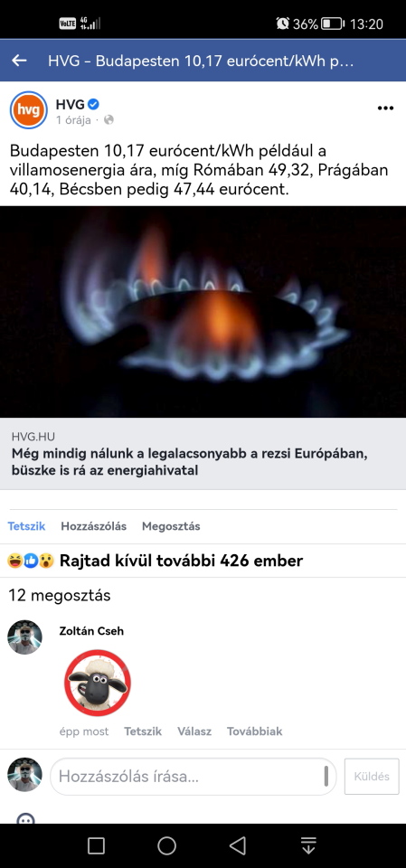The height and width of the screenshot is (868, 406).
Task: Open the three-dot post options menu
Action: click(385, 108)
